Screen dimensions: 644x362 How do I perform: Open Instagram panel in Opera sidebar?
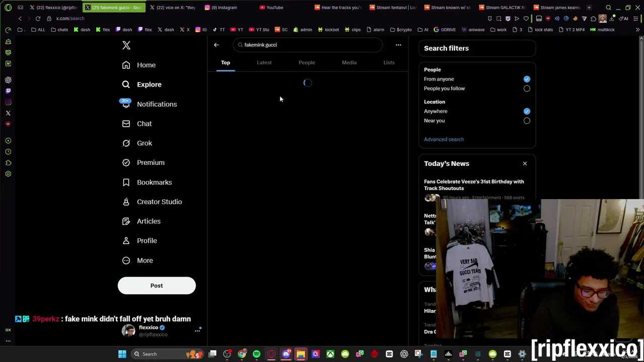(8, 102)
